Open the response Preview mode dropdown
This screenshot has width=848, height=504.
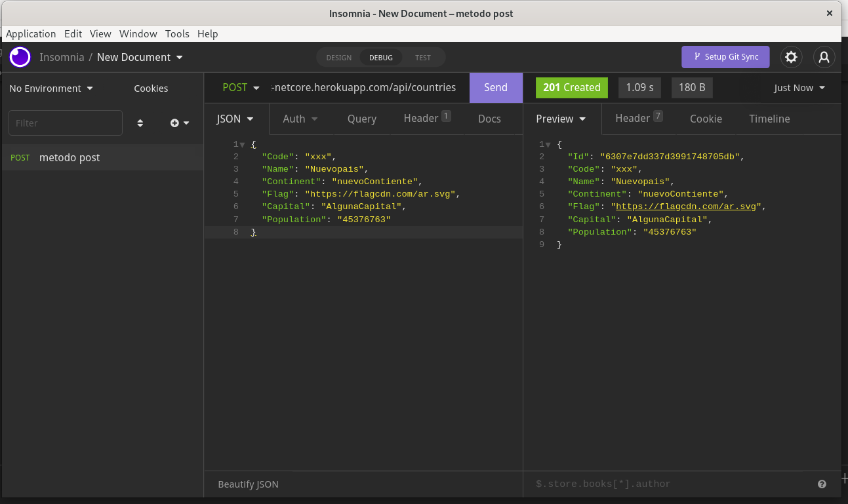coord(561,119)
